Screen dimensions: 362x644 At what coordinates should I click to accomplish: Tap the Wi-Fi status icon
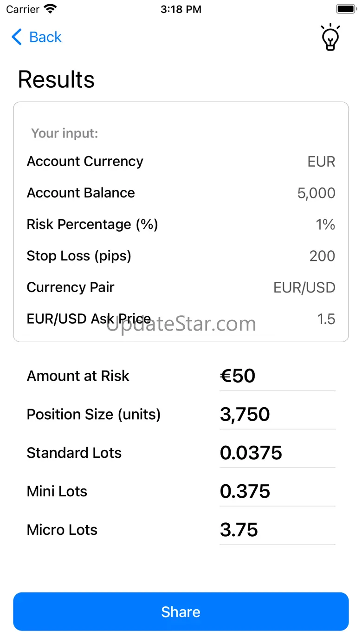pyautogui.click(x=50, y=9)
